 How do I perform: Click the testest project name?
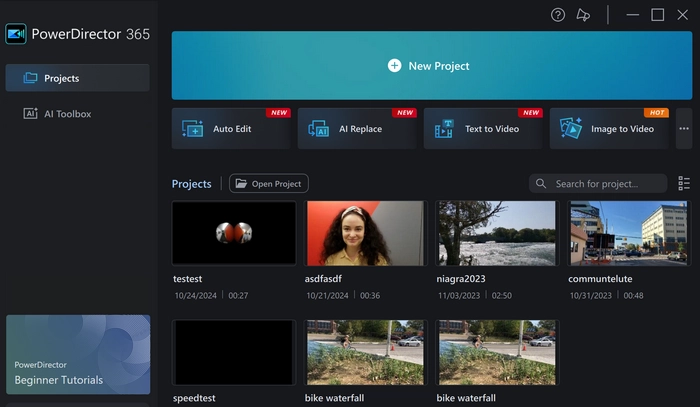coord(188,279)
